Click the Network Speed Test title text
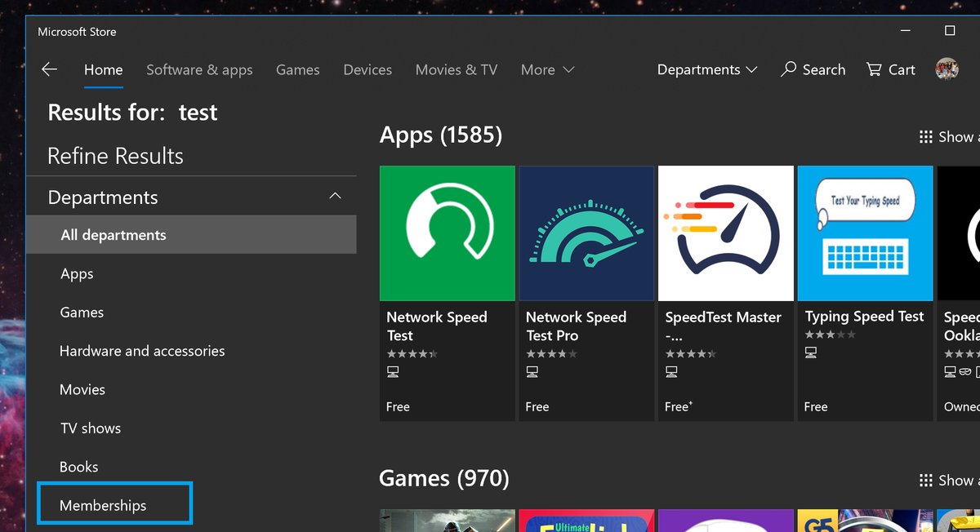The width and height of the screenshot is (980, 532). (436, 326)
